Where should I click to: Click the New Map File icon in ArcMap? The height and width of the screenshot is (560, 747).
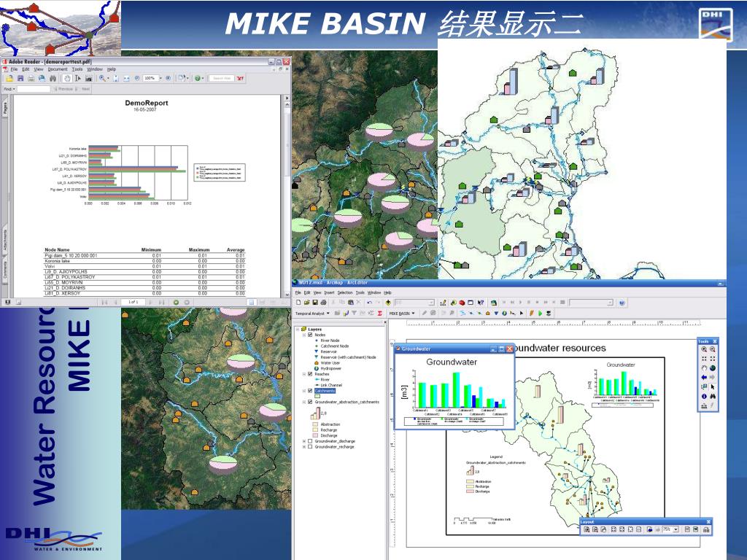pyautogui.click(x=298, y=303)
